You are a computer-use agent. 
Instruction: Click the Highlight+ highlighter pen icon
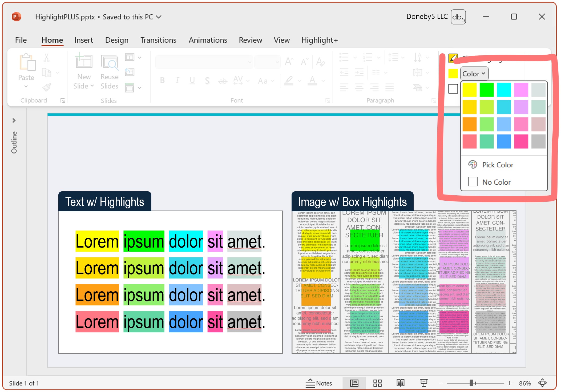pos(453,58)
